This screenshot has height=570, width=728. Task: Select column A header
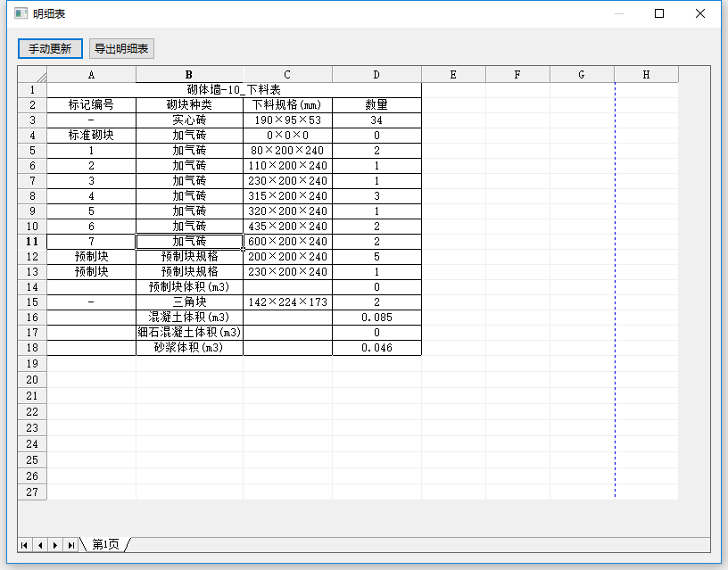92,75
